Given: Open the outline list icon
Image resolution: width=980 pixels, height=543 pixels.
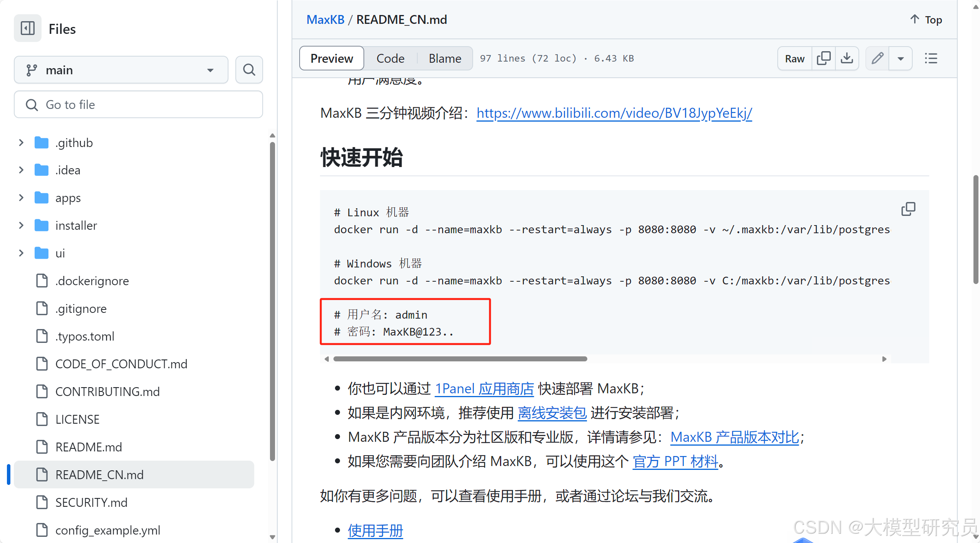Looking at the screenshot, I should point(931,58).
